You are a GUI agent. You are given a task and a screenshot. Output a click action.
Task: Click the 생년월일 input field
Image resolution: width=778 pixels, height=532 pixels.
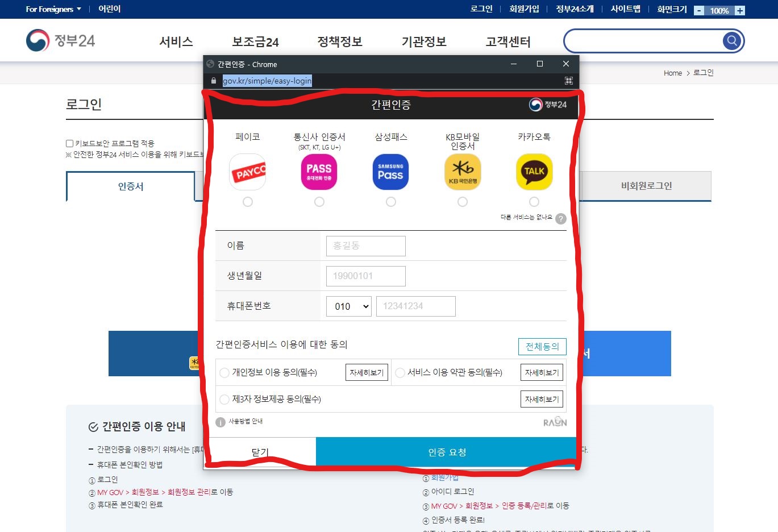366,276
